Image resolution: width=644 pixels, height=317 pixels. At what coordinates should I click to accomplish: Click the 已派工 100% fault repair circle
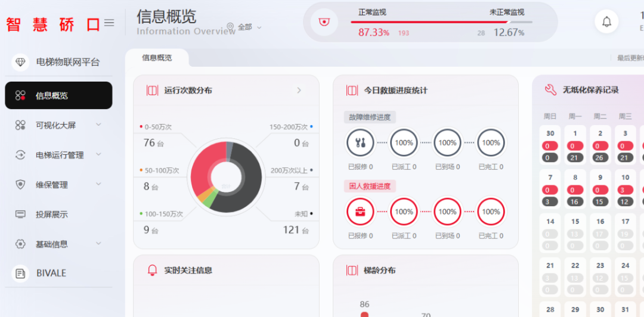[404, 142]
